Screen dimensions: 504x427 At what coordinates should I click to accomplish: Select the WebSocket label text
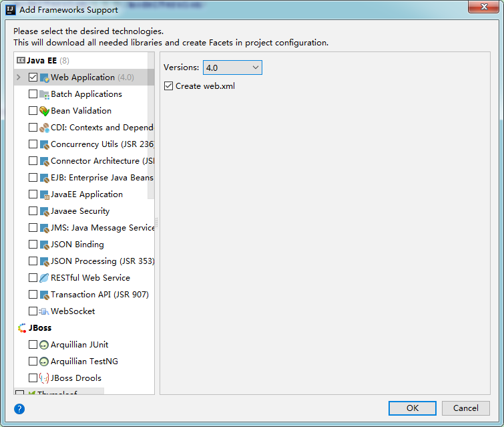73,311
